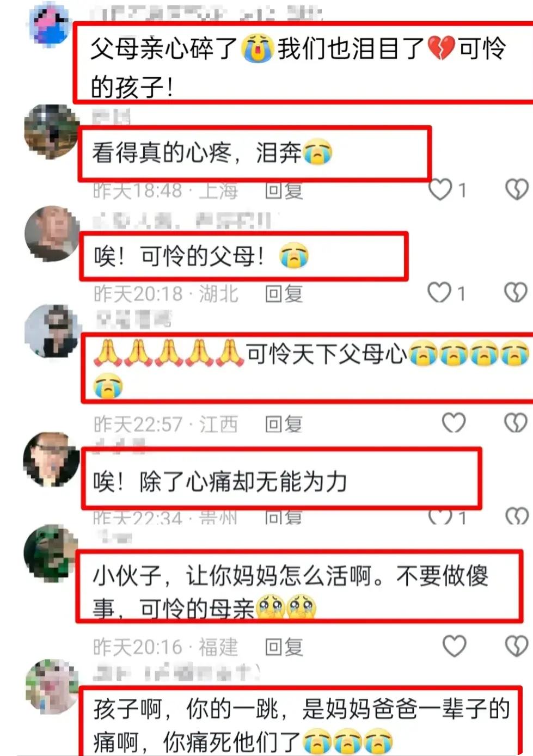Like the 看得真的心疼 comment
This screenshot has height=756, width=533.
440,190
